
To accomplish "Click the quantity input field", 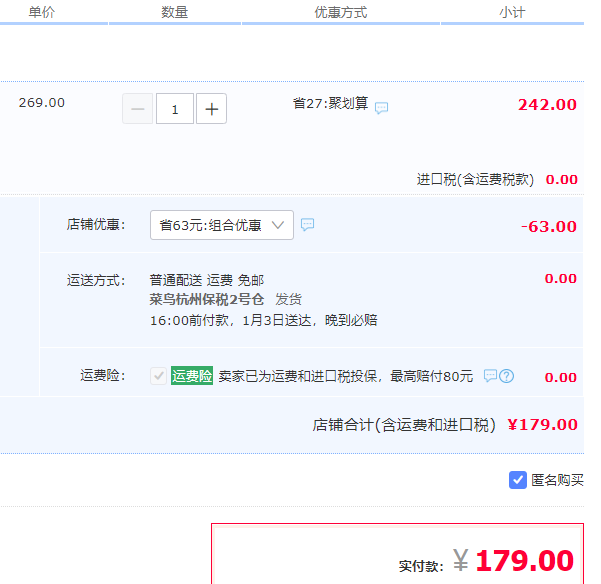I will coord(175,109).
